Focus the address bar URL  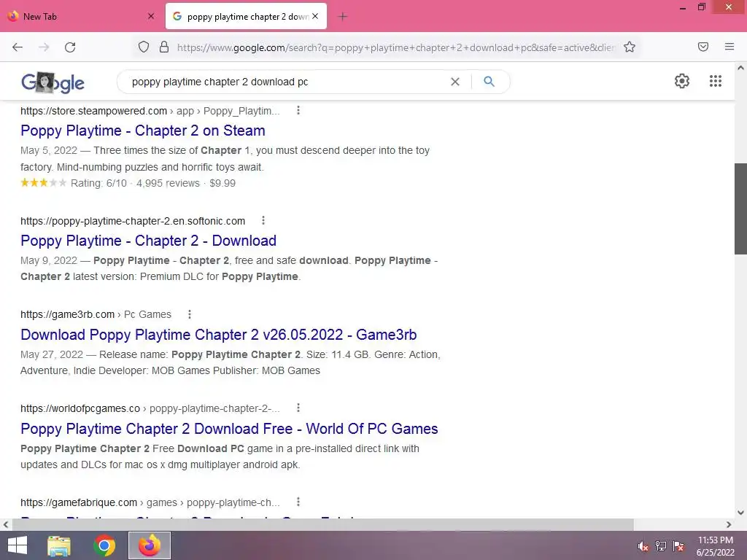tap(395, 47)
